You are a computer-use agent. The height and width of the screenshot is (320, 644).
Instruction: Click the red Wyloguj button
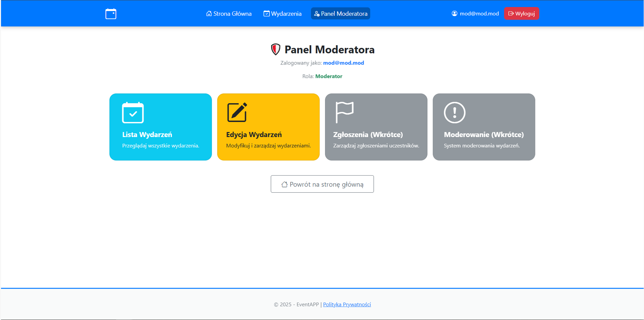coord(522,13)
